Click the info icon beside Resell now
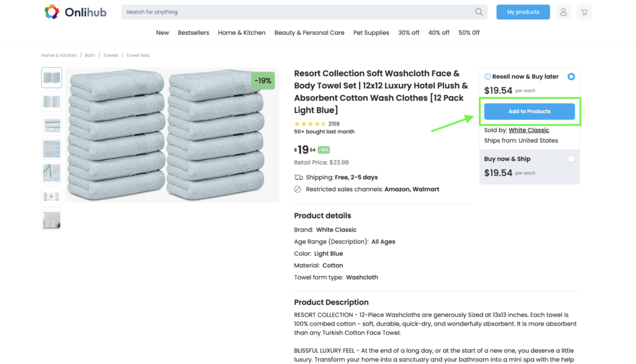The height and width of the screenshot is (364, 636). click(488, 77)
